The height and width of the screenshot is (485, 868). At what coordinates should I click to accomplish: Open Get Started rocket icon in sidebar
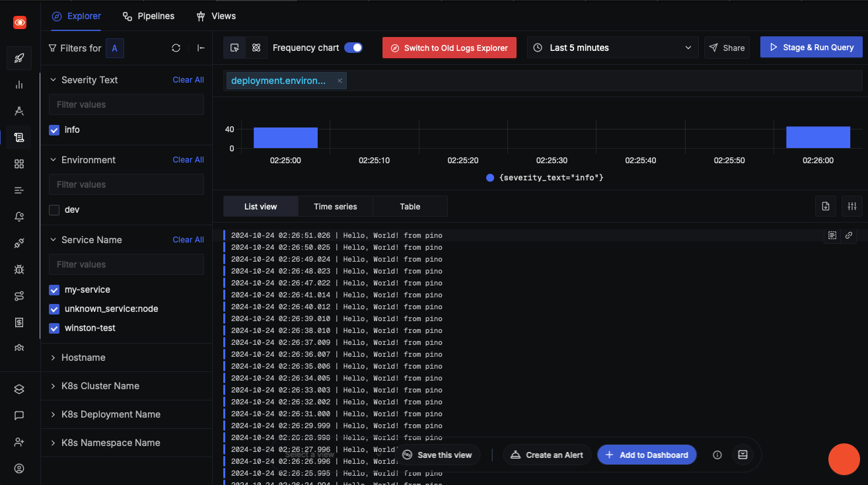point(19,58)
